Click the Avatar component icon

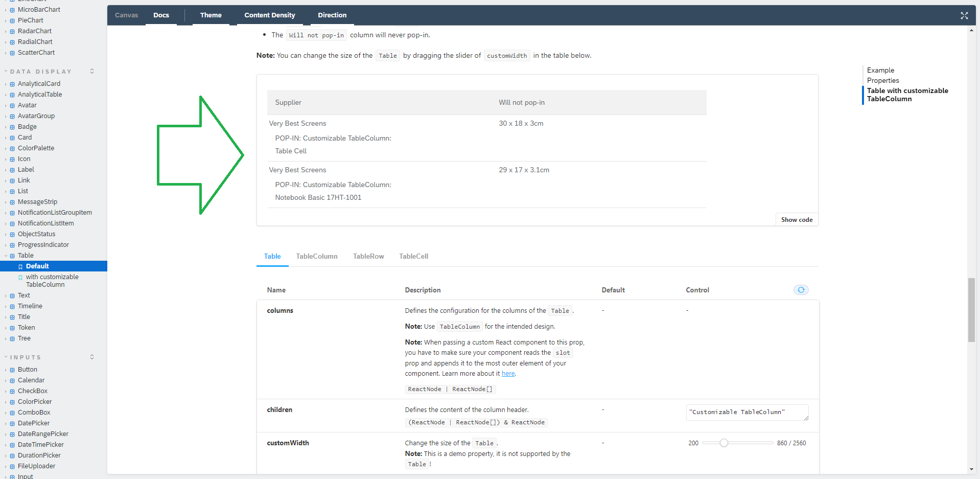point(11,105)
